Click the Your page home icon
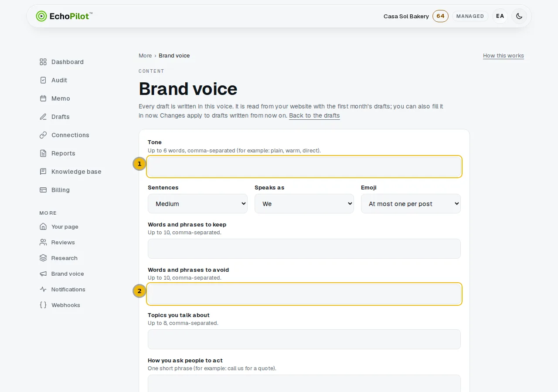Image resolution: width=558 pixels, height=392 pixels. (x=43, y=226)
